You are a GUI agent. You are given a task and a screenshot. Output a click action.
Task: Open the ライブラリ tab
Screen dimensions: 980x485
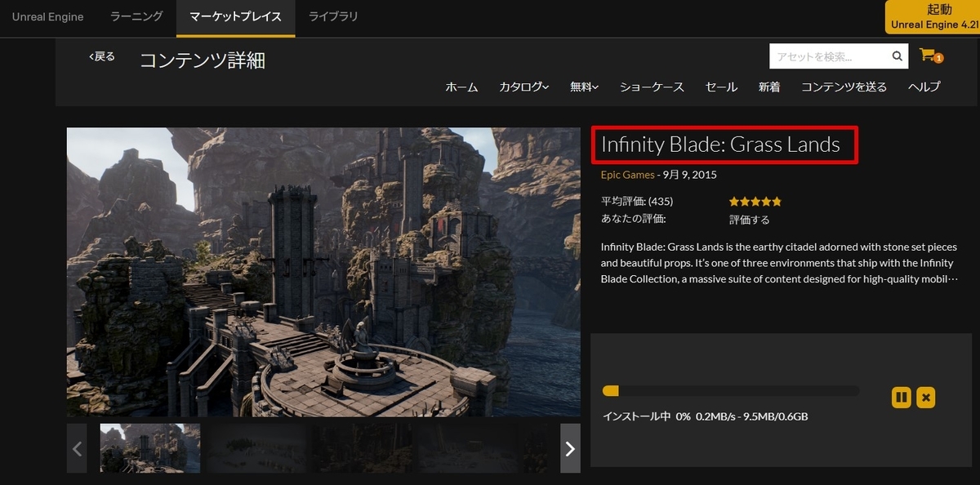(333, 17)
